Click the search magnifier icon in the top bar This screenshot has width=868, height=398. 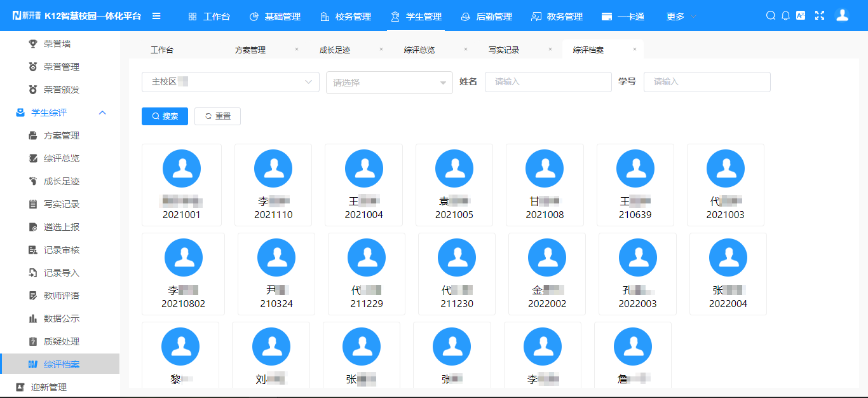tap(770, 14)
